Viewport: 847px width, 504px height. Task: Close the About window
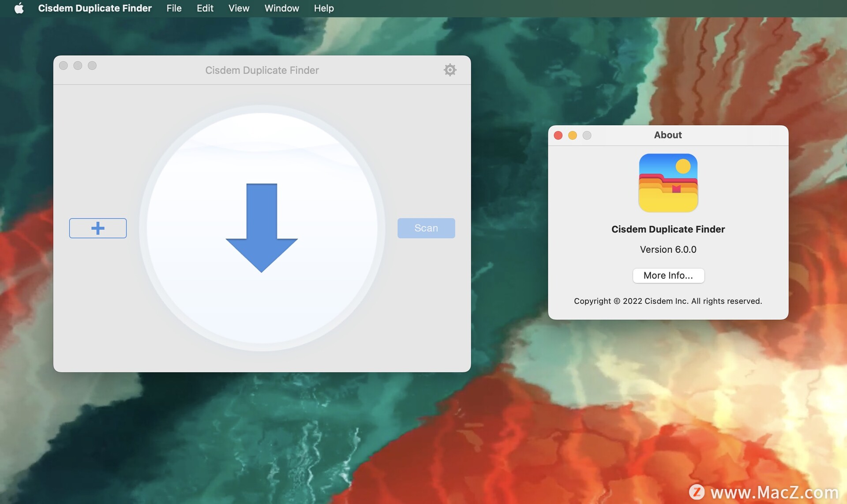tap(558, 135)
